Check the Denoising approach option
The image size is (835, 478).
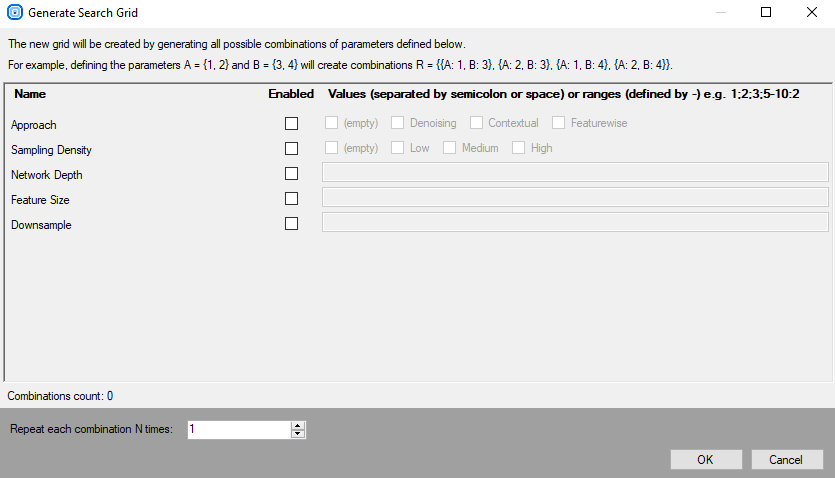(398, 123)
